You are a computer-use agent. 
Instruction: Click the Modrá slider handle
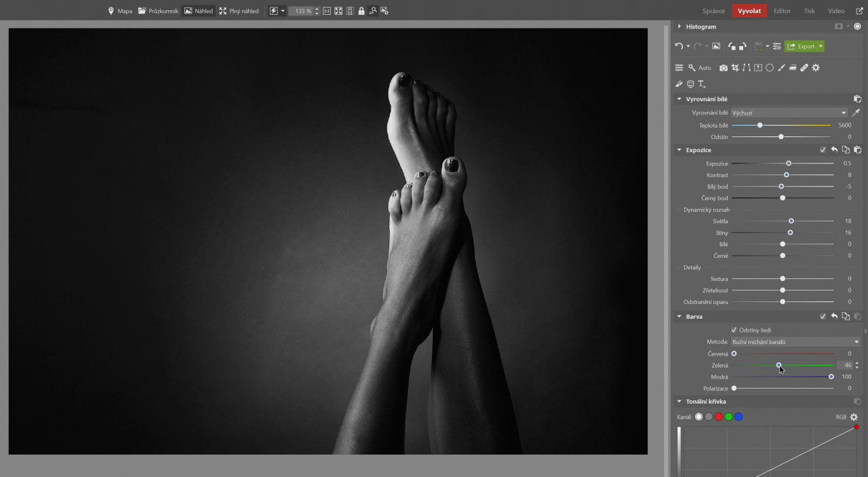point(831,377)
